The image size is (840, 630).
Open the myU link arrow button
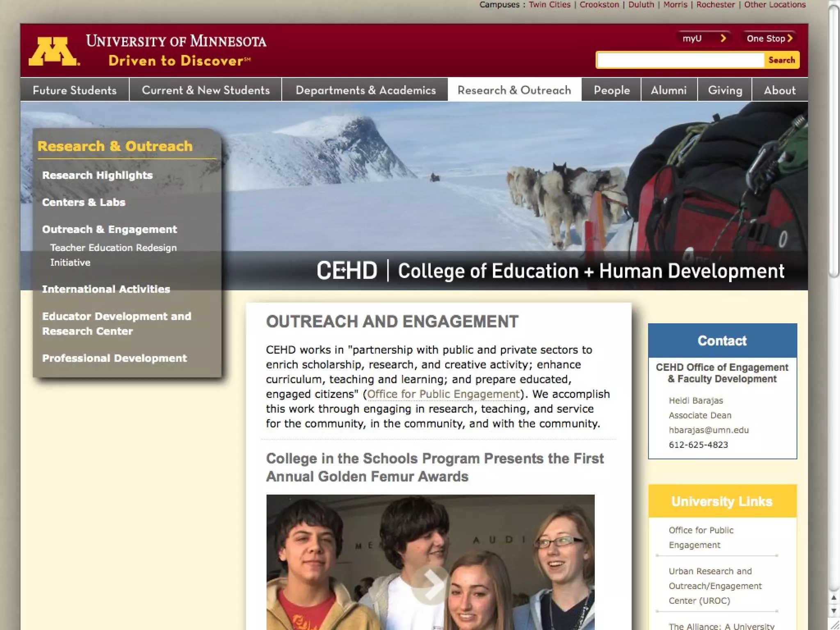[704, 39]
